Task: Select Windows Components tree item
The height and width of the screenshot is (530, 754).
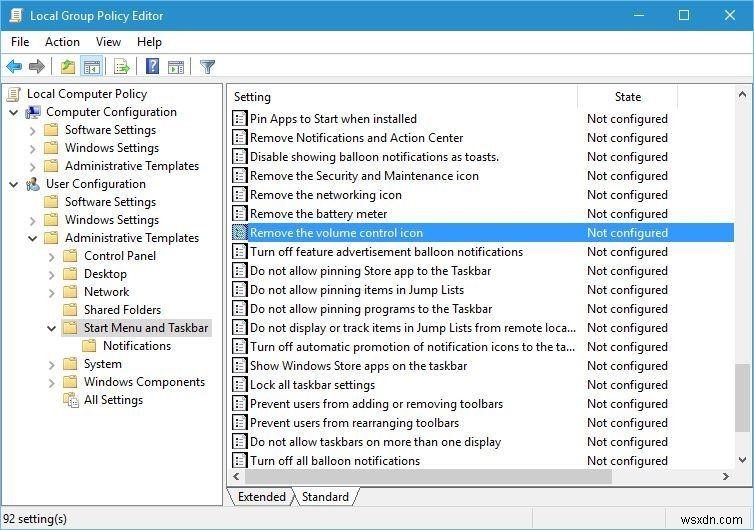Action: click(144, 382)
